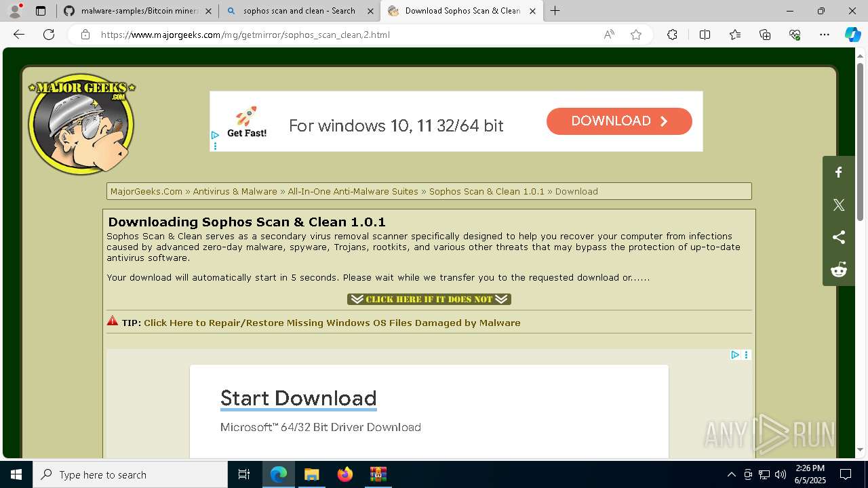
Task: Share page on Reddit
Action: (839, 270)
